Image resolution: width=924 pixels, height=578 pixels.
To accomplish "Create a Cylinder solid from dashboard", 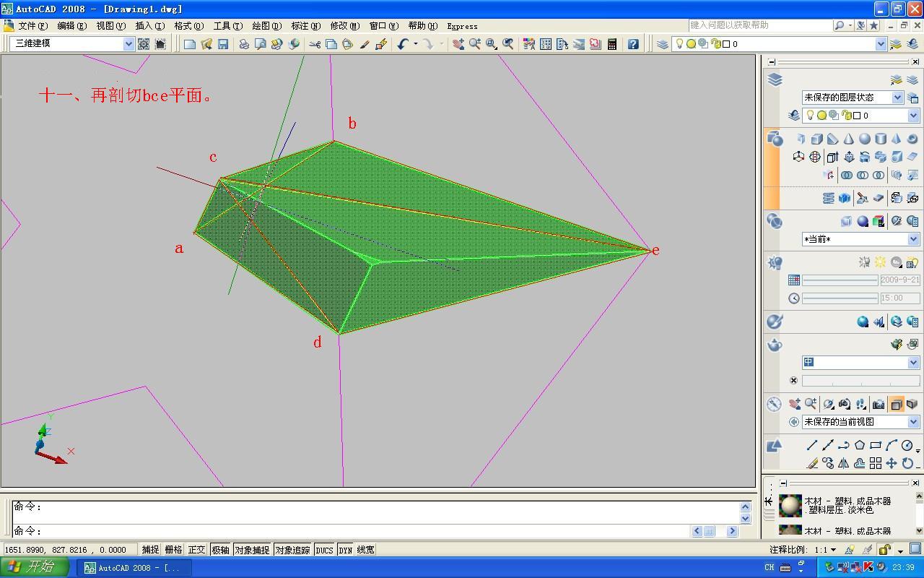I will click(881, 139).
